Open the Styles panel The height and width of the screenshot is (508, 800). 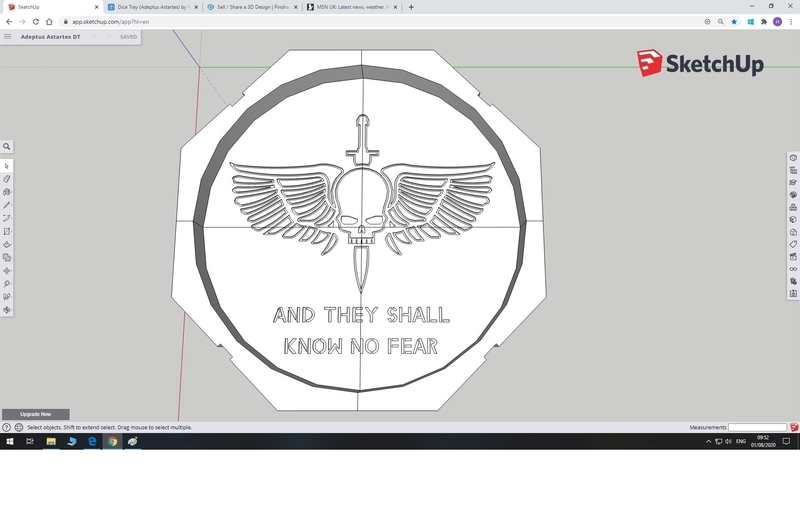pos(793,220)
